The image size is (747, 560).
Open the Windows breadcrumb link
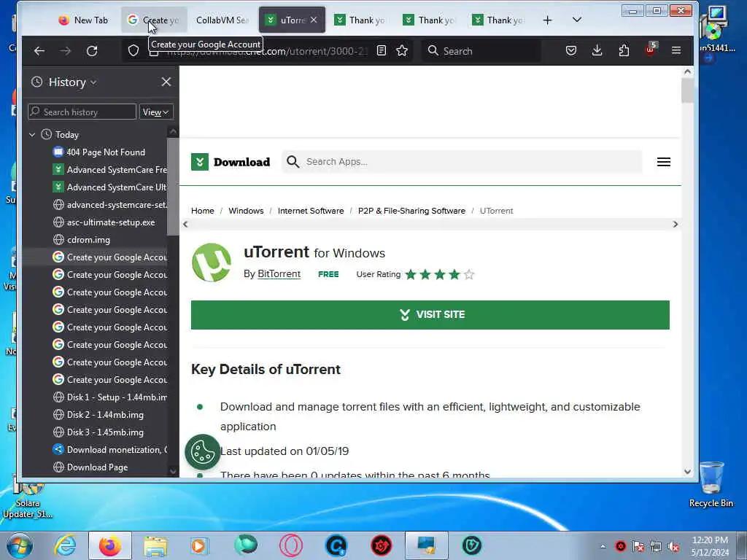pos(246,211)
